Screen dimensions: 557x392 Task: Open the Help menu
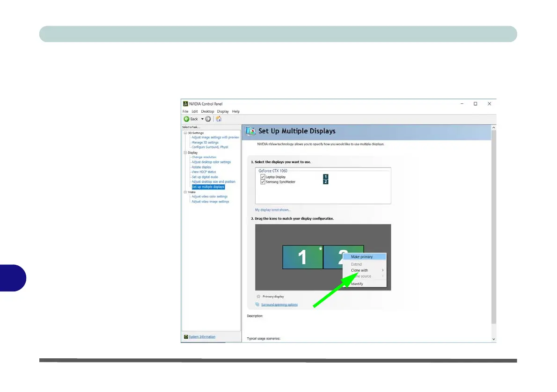(236, 111)
